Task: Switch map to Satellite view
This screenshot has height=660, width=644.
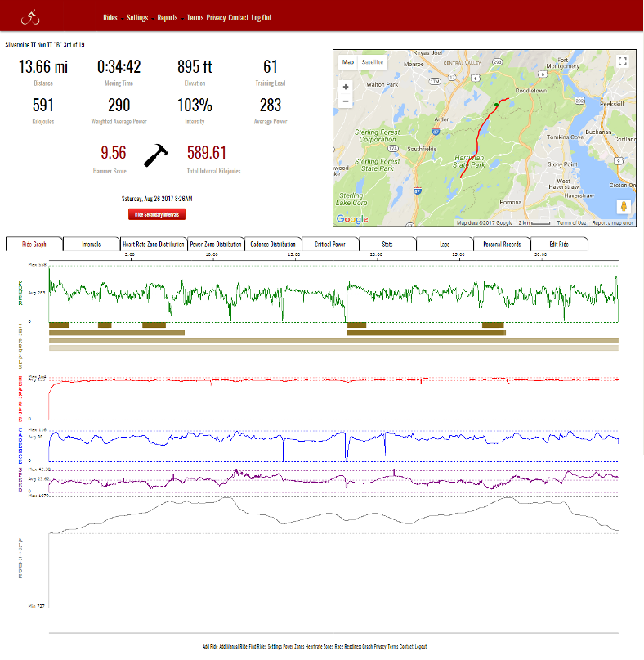Action: [x=373, y=62]
